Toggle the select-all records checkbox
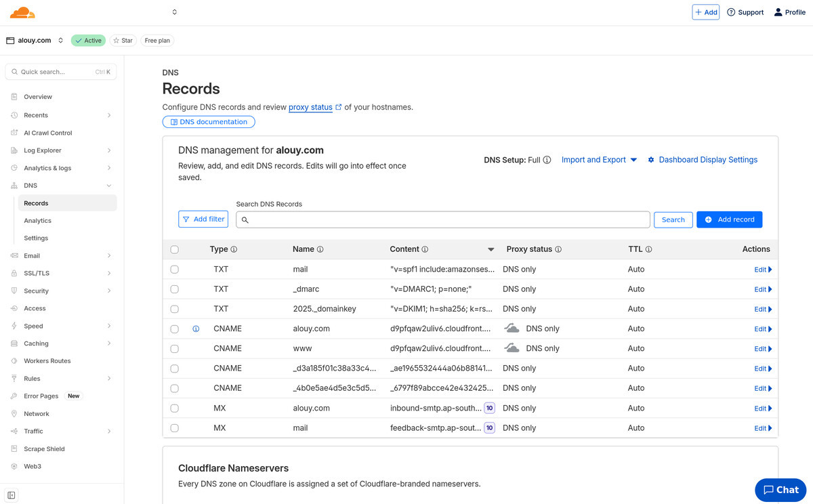The image size is (813, 504). point(174,249)
